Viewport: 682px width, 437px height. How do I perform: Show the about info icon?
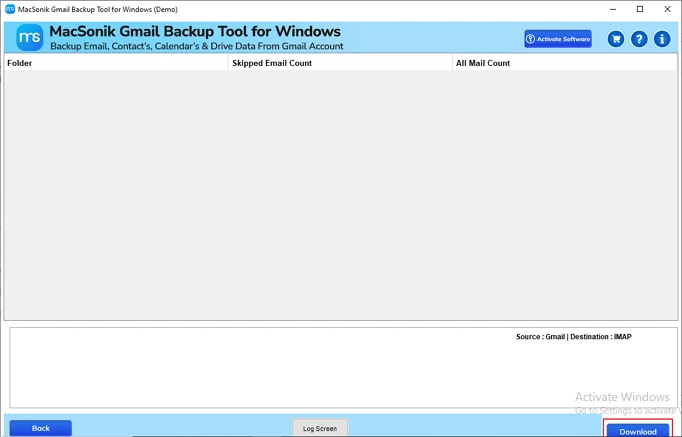click(x=662, y=39)
